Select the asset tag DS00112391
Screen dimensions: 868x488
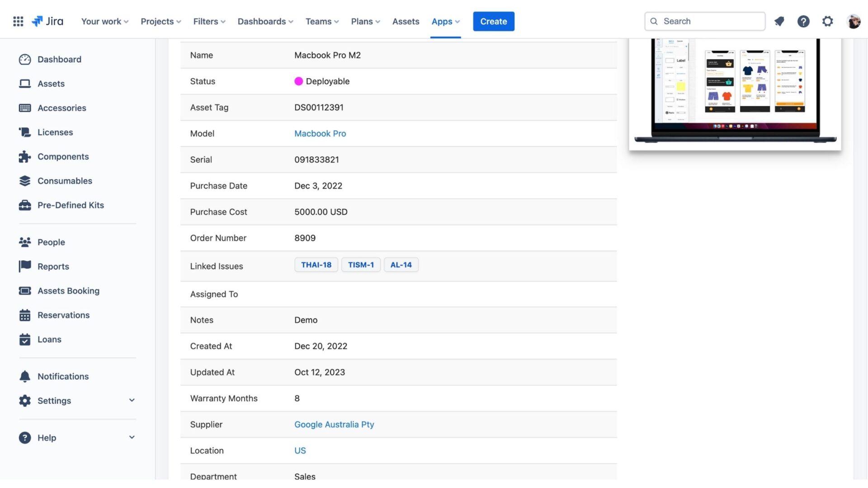point(319,108)
